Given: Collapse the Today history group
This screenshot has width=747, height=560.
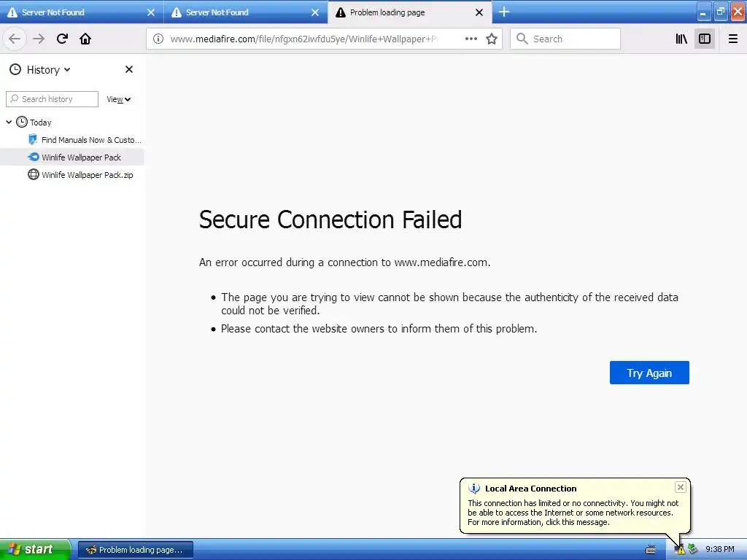Looking at the screenshot, I should (9, 122).
